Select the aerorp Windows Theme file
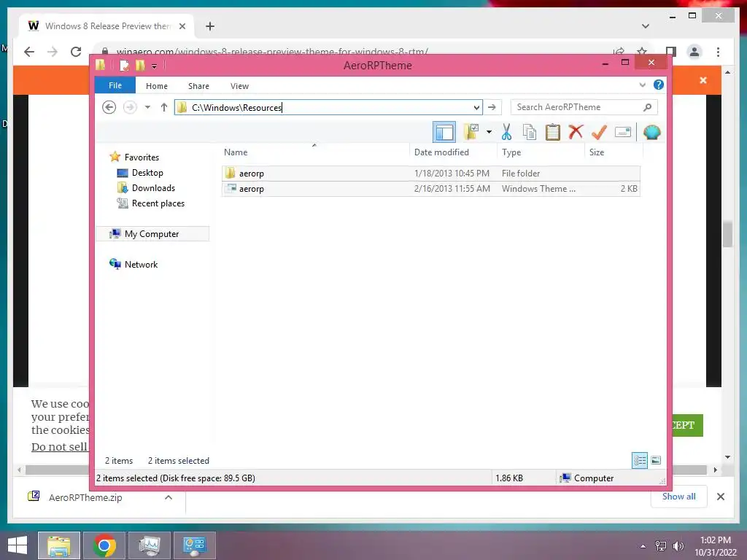 pos(430,189)
